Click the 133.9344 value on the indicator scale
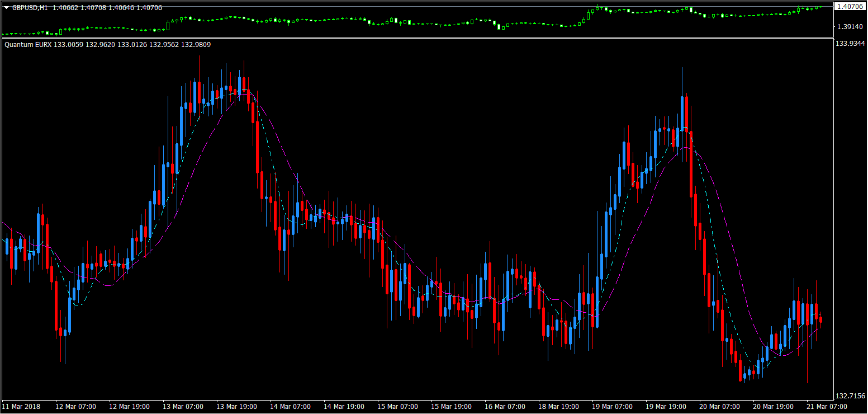 pyautogui.click(x=850, y=44)
